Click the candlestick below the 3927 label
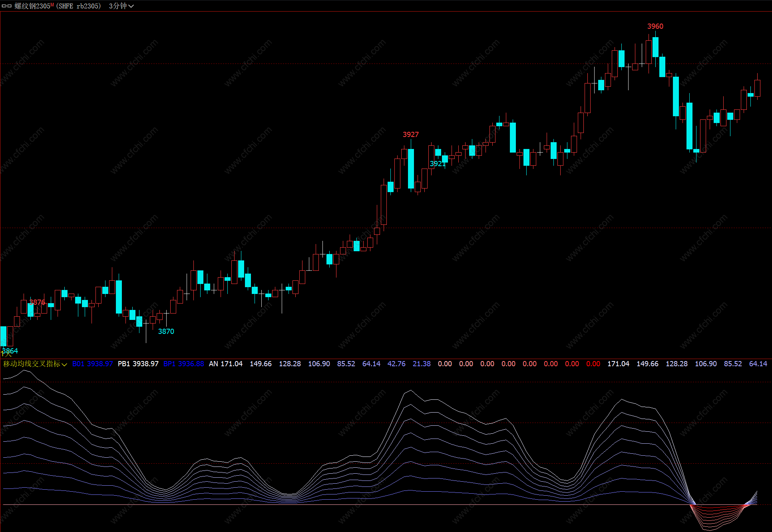This screenshot has height=532, width=772. pos(411,168)
